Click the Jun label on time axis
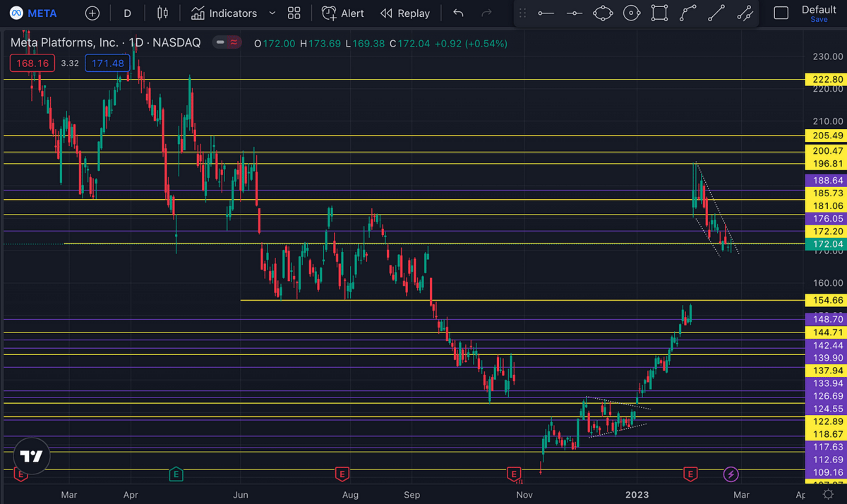Viewport: 847px width, 504px height. pos(241,495)
